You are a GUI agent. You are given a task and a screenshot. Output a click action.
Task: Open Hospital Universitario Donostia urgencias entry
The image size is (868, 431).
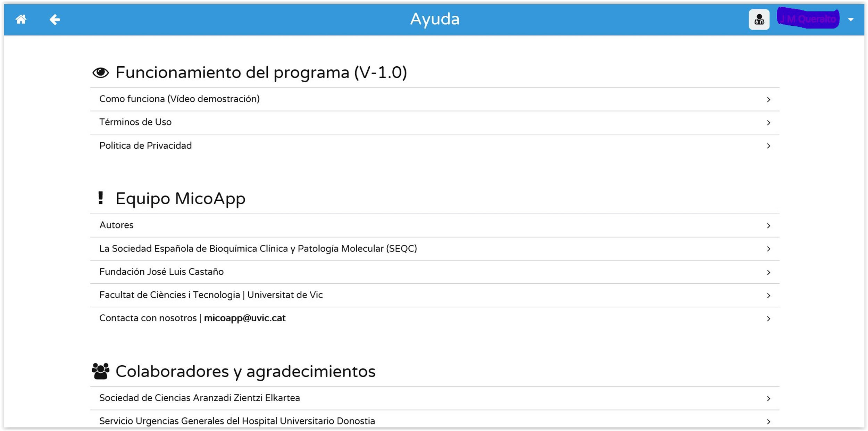237,421
